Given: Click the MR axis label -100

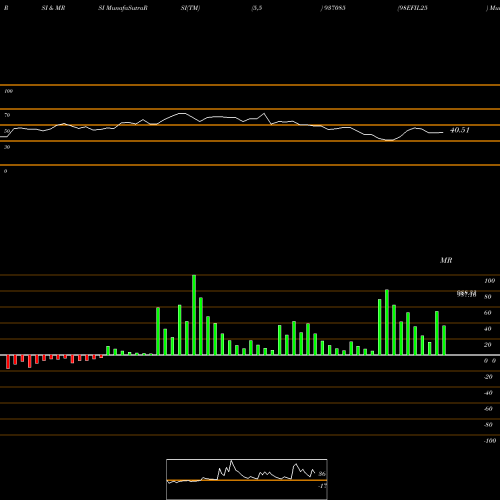Looking at the screenshot, I should tap(490, 441).
